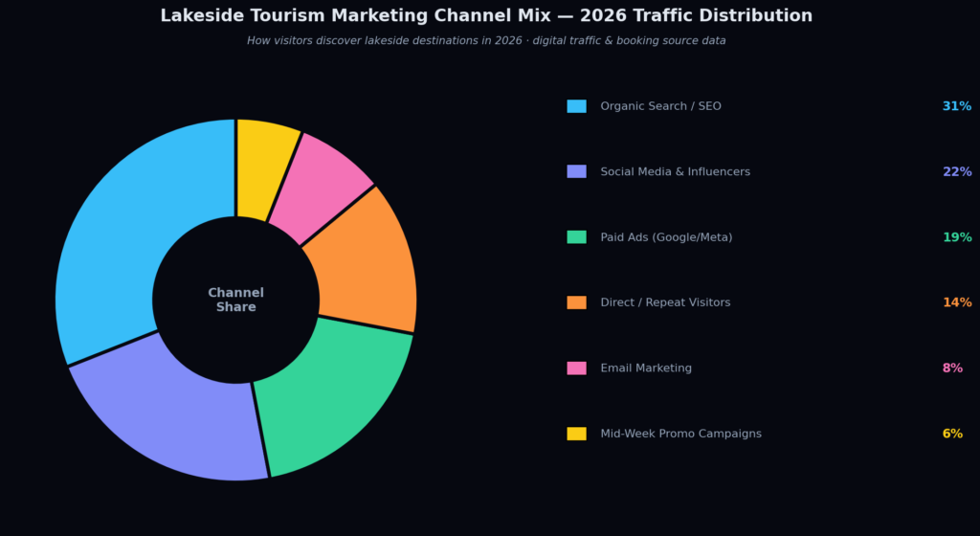Screen dimensions: 980x536
Task: Select the 'Mid-Week Promo Campaigns' legend label
Action: pos(680,434)
